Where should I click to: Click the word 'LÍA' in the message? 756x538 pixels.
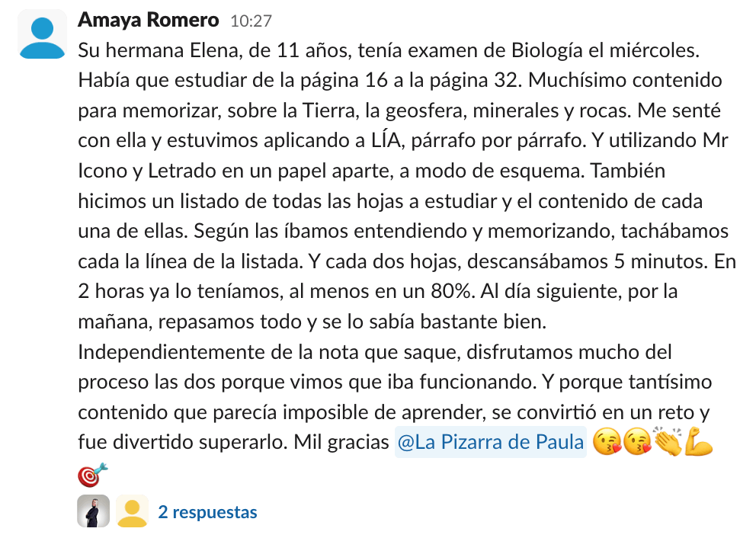click(x=386, y=140)
